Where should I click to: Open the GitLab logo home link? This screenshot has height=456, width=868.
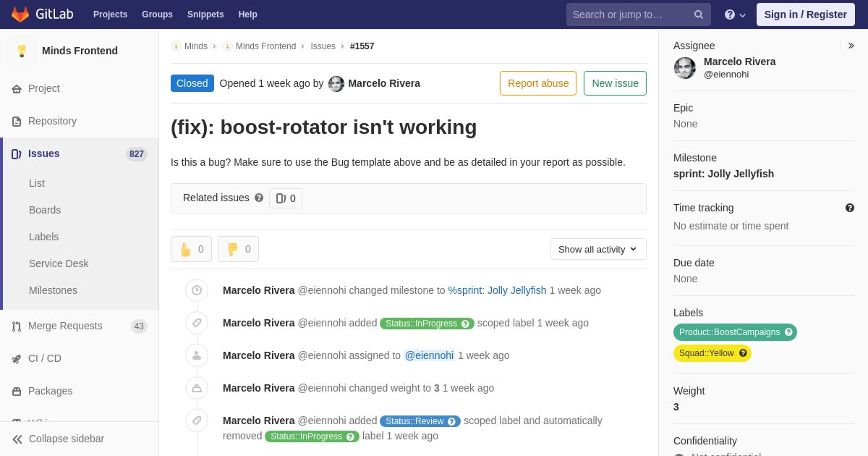[42, 14]
